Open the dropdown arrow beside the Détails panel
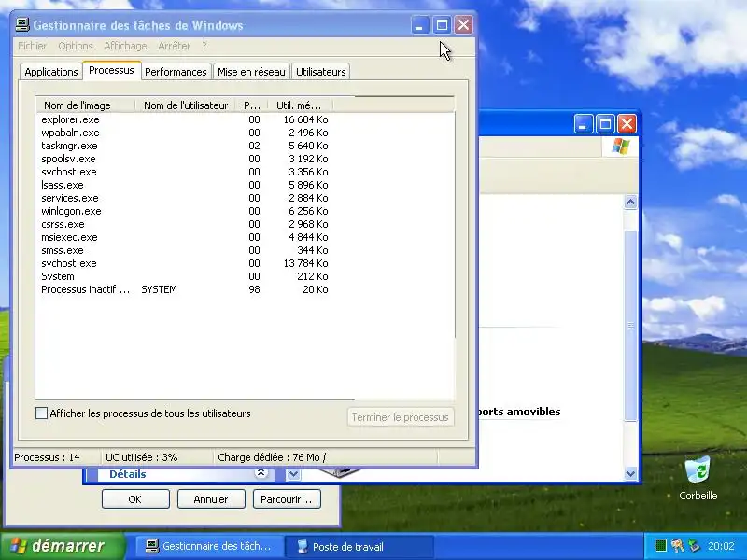This screenshot has height=560, width=747. click(293, 474)
